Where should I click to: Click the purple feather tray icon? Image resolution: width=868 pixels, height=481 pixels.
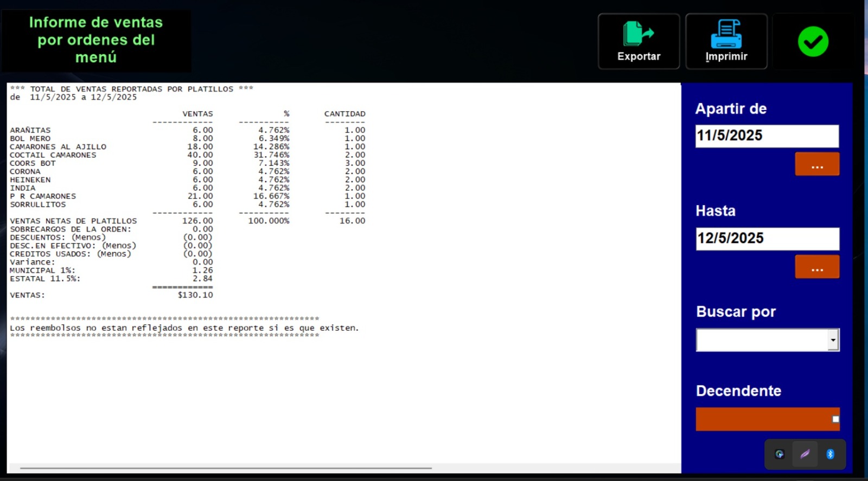coord(805,454)
